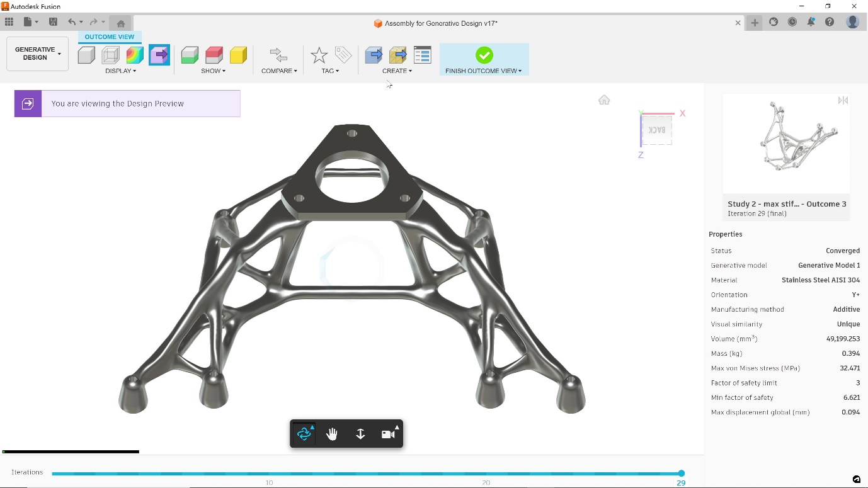The image size is (868, 488).
Task: Toggle obstacle geometry red cube visibility
Action: [214, 55]
